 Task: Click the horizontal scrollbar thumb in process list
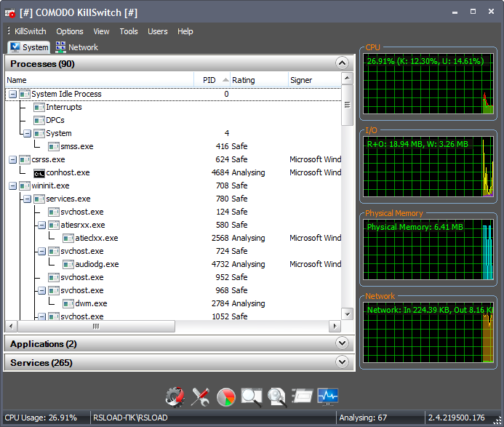click(96, 327)
